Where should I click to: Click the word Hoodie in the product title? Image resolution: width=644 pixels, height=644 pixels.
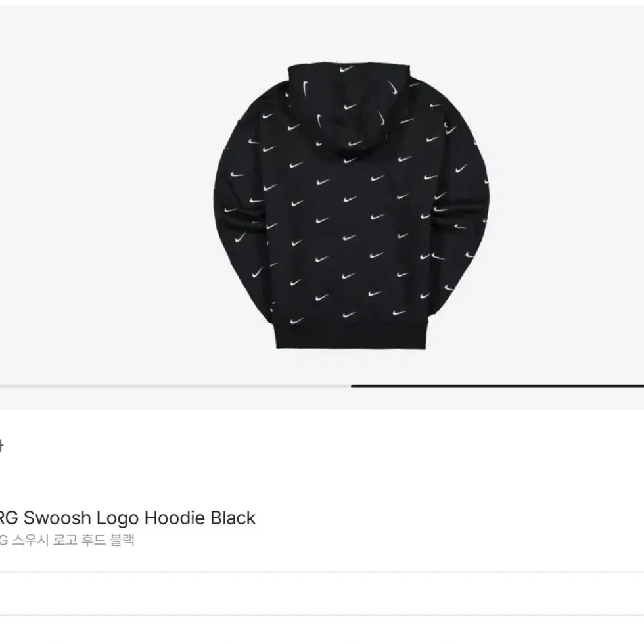pyautogui.click(x=175, y=518)
